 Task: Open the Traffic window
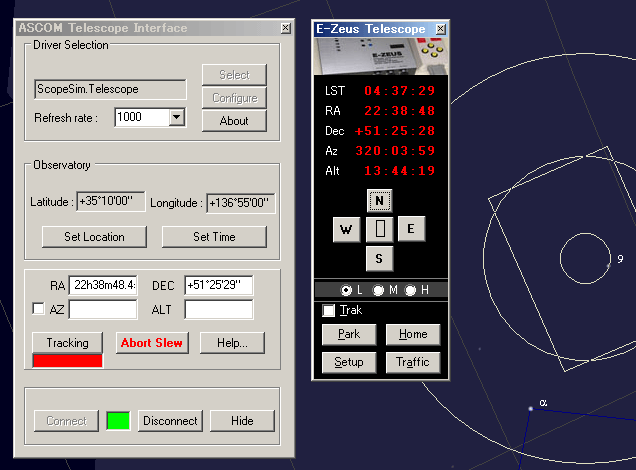(413, 362)
